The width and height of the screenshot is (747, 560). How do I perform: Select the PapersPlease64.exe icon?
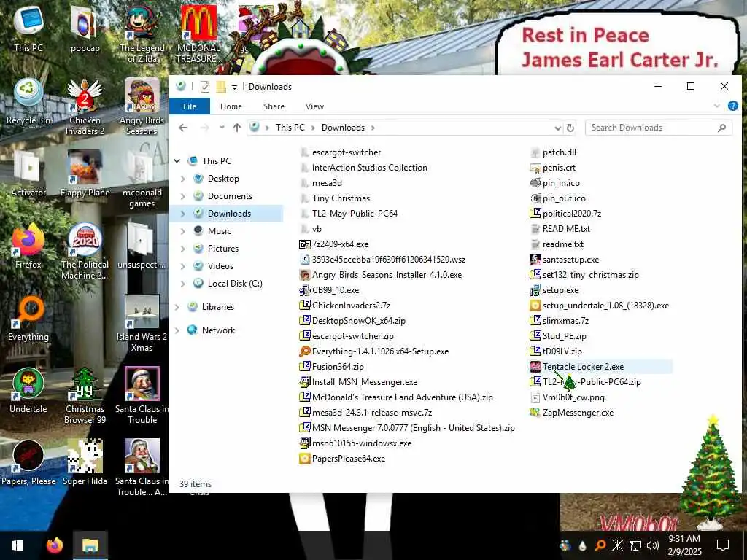(304, 459)
